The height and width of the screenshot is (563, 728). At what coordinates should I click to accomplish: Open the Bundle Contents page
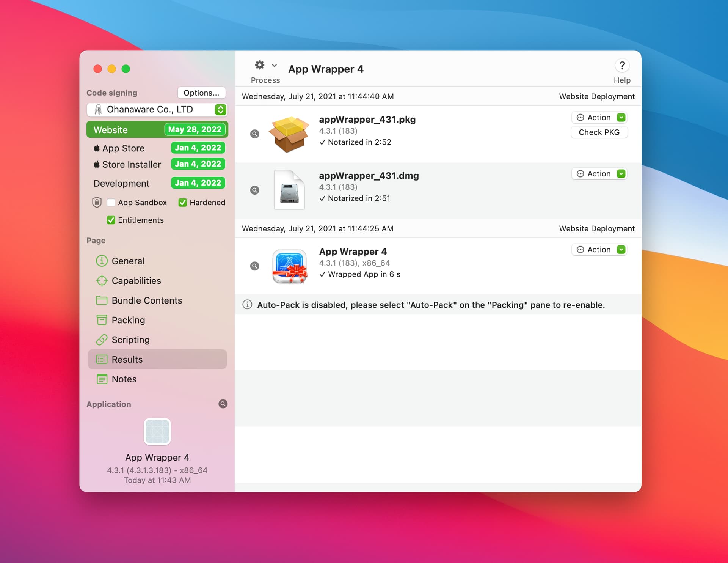click(x=157, y=300)
